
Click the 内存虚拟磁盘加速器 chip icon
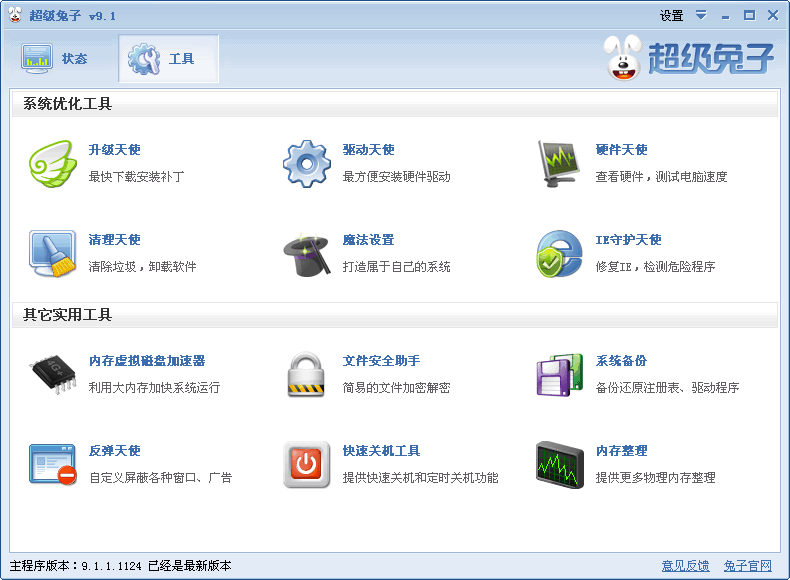point(53,374)
